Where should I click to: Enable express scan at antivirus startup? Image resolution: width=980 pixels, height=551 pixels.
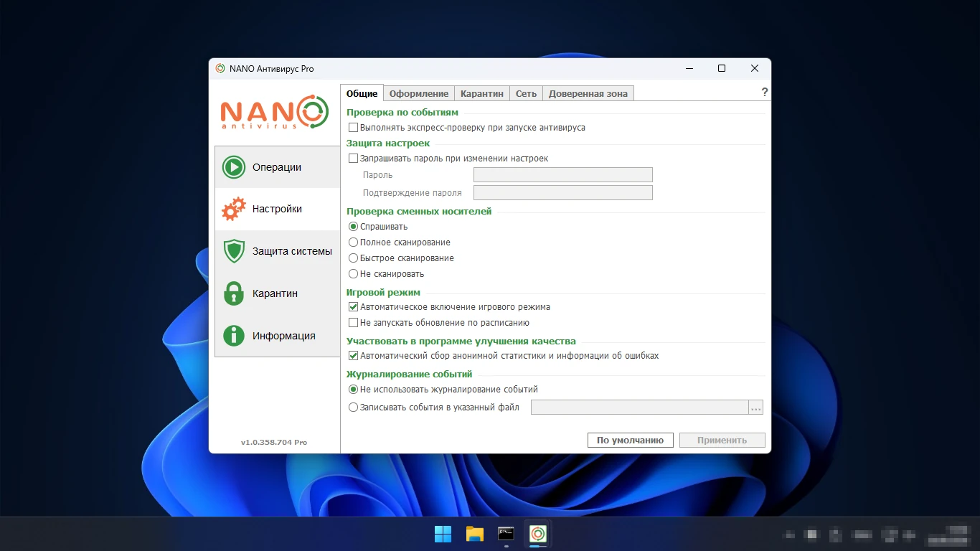(353, 128)
